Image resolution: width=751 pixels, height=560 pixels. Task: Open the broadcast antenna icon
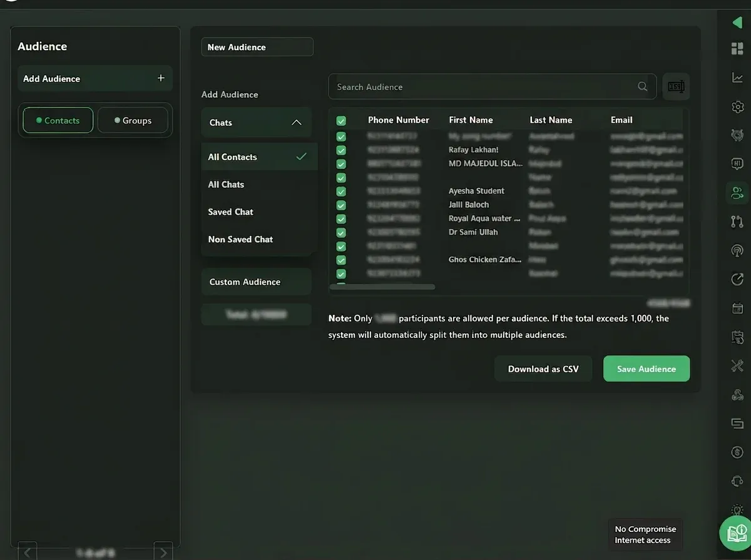point(737,250)
